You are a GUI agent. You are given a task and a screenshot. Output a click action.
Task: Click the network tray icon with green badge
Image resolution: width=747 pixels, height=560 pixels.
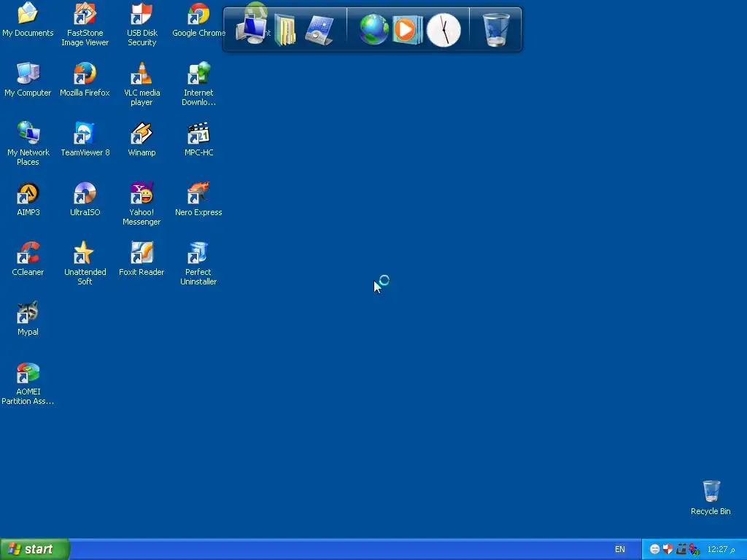(x=694, y=550)
